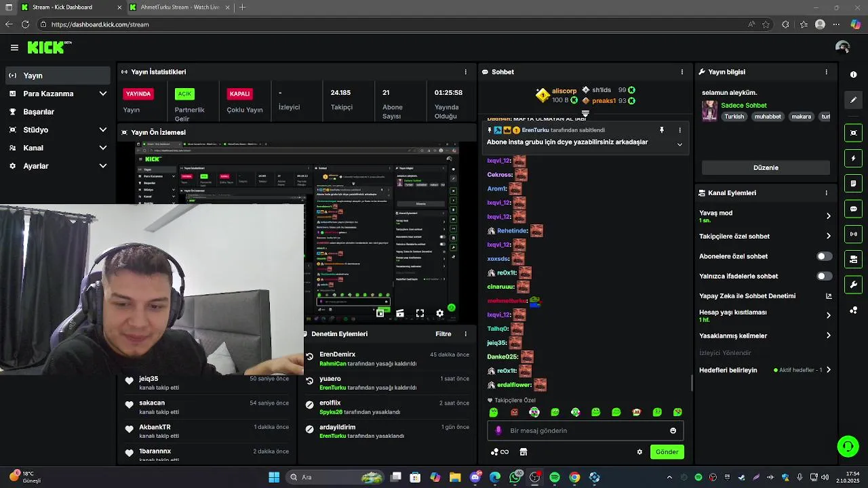Enable Abonelere özel sohbet toggle

824,256
